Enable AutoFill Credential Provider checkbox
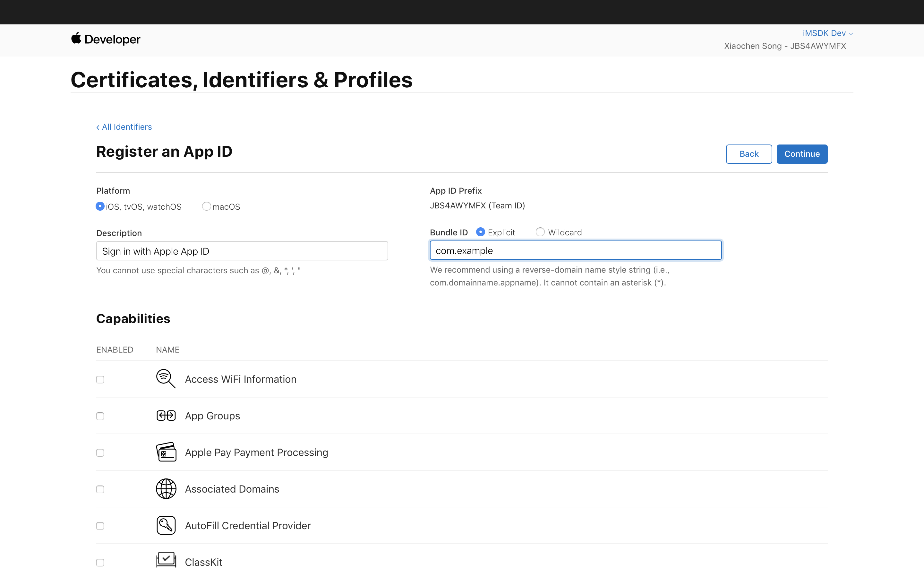The height and width of the screenshot is (578, 924). [100, 526]
